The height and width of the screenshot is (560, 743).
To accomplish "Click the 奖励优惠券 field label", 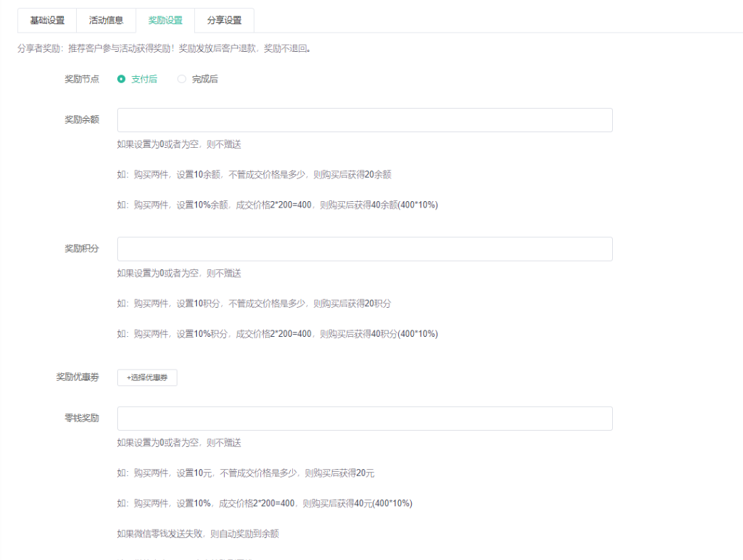I will [x=77, y=377].
